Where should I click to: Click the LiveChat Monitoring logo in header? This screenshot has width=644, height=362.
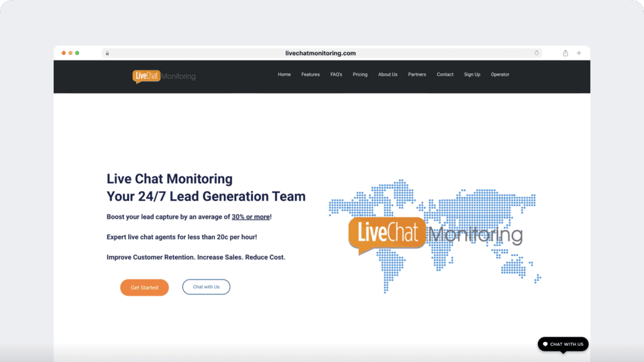point(164,76)
